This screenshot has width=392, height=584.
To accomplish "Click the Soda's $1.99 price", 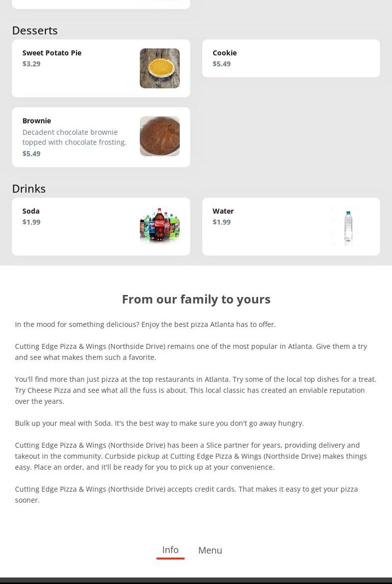I will [x=31, y=222].
